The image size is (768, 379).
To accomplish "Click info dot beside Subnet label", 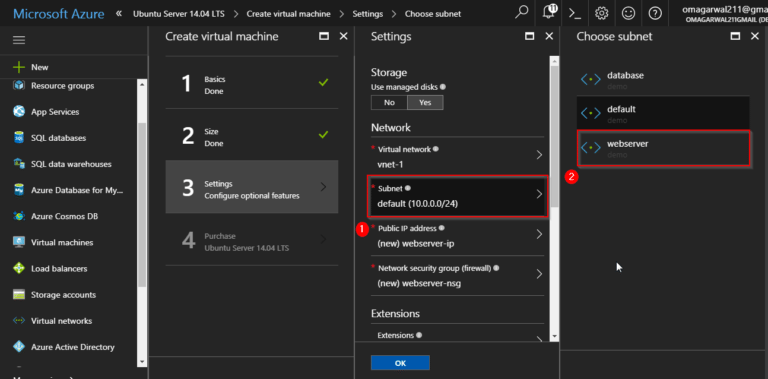I will pyautogui.click(x=408, y=188).
